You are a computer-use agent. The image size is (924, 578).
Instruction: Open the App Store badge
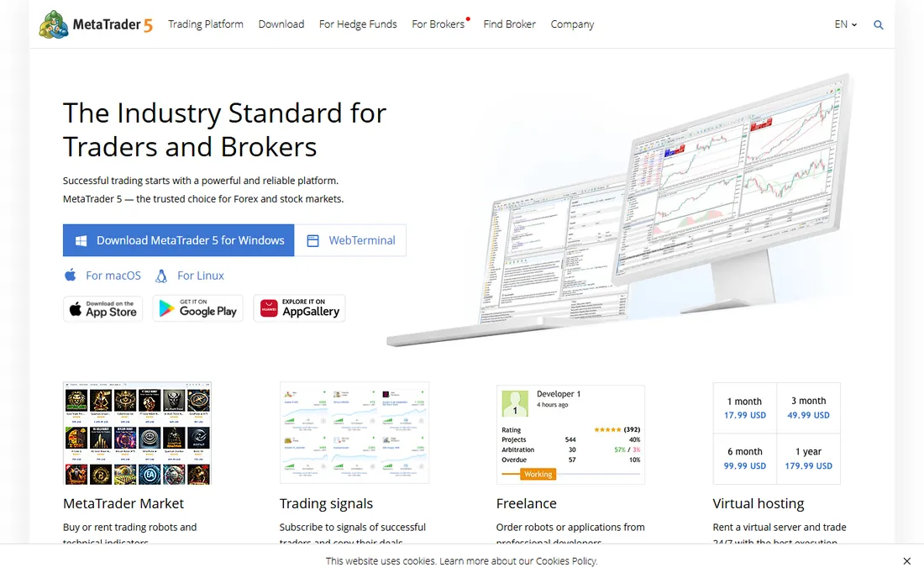(x=102, y=308)
